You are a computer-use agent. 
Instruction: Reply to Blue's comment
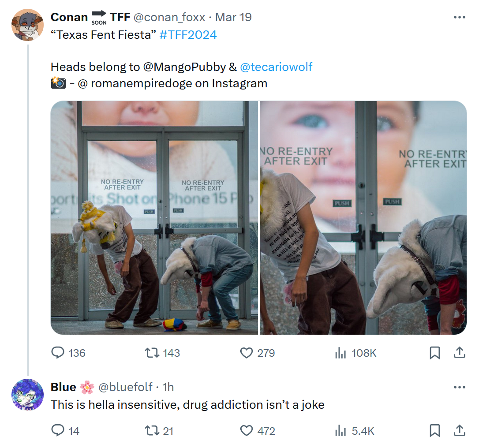(x=58, y=430)
